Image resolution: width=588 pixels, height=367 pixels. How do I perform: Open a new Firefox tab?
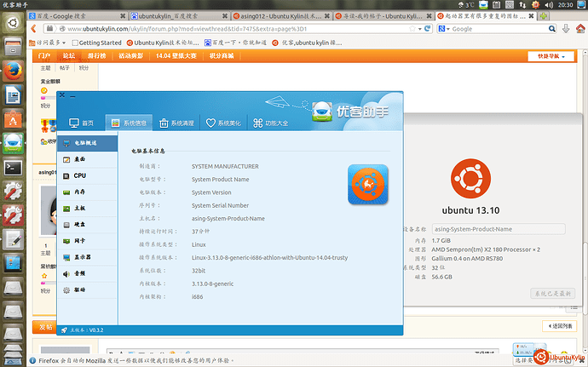click(x=544, y=15)
